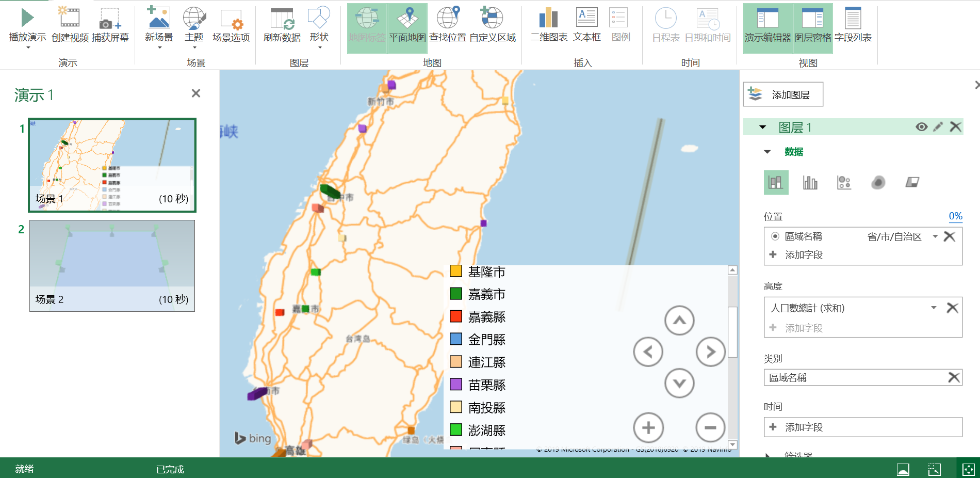Click 刷新数据 refresh data icon
The width and height of the screenshot is (980, 478).
282,18
